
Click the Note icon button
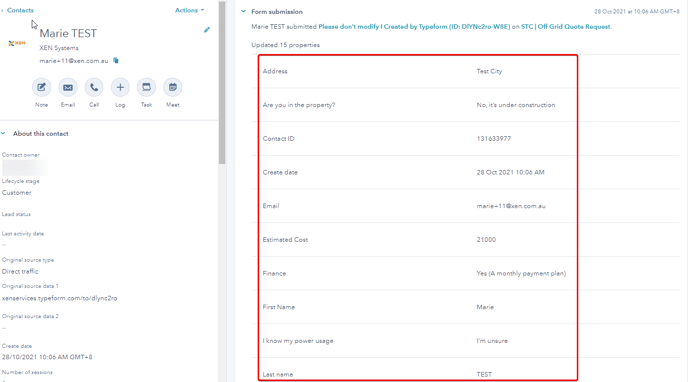pyautogui.click(x=41, y=87)
